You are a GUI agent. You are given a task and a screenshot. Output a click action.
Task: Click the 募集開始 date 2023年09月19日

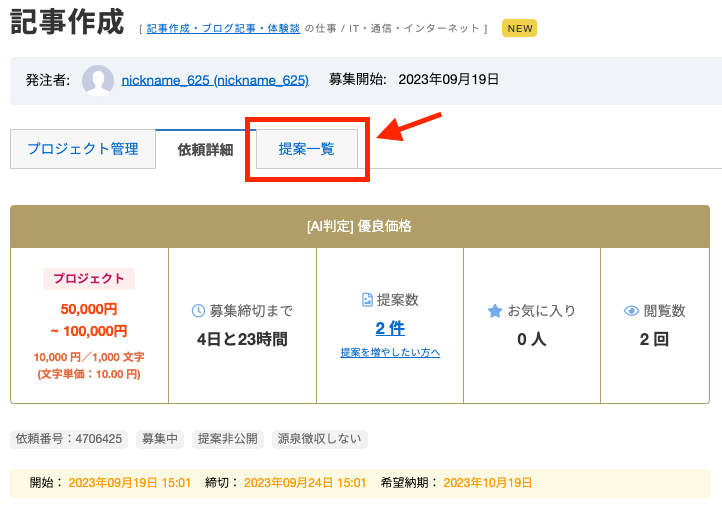pos(448,80)
